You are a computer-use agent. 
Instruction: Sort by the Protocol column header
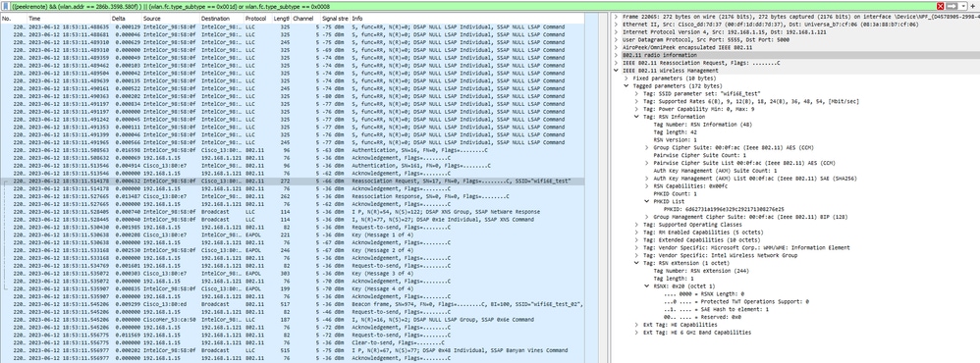click(x=258, y=19)
